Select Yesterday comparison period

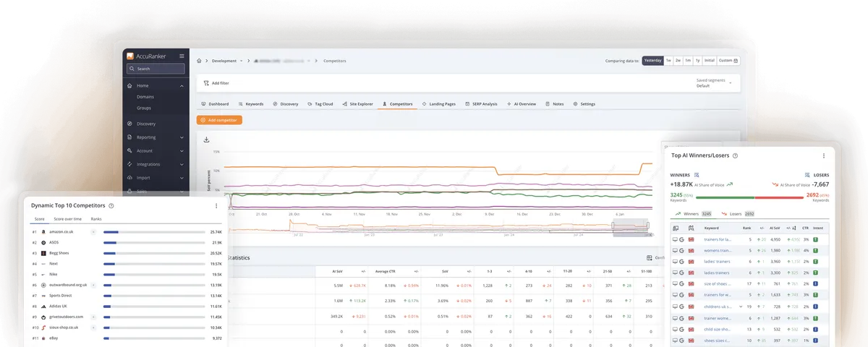tap(652, 61)
